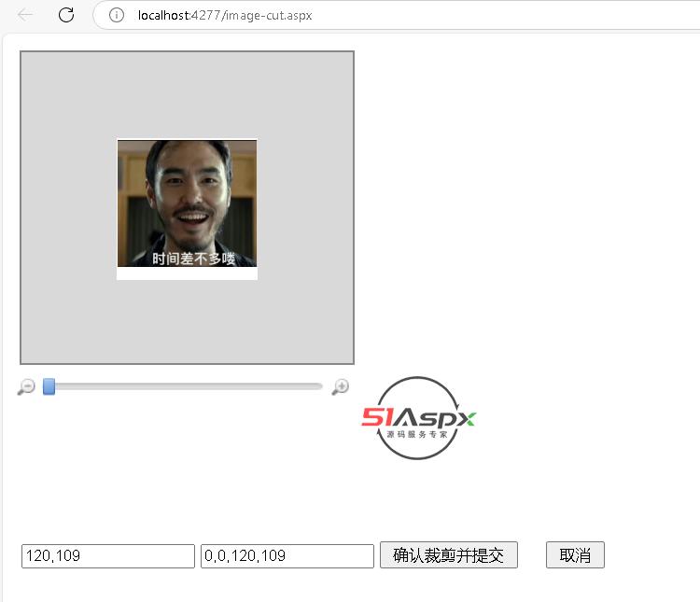Click the 取消 cancel button
Image resolution: width=700 pixels, height=602 pixels.
coord(575,555)
